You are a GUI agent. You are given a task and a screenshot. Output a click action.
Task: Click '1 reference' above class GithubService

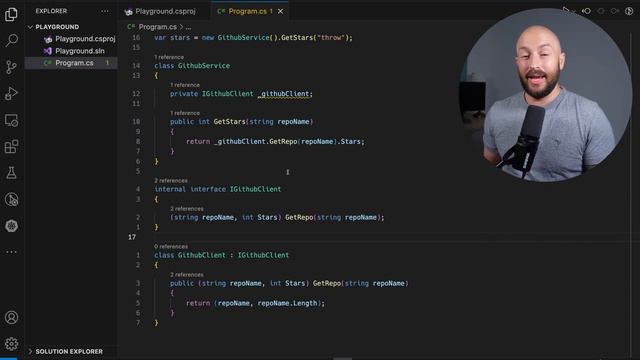click(169, 57)
